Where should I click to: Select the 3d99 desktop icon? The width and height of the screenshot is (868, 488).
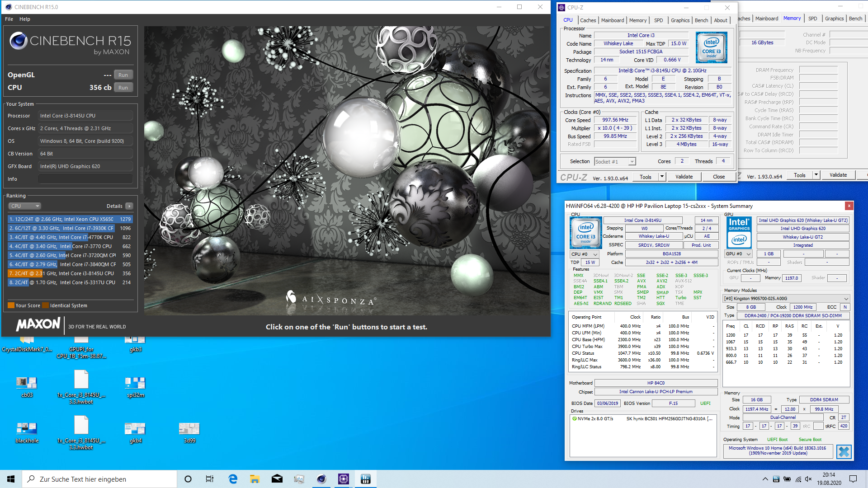click(x=189, y=432)
